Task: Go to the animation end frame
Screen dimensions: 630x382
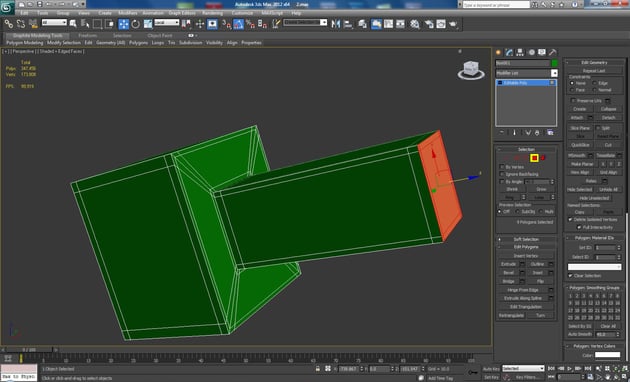Action: 587,368
